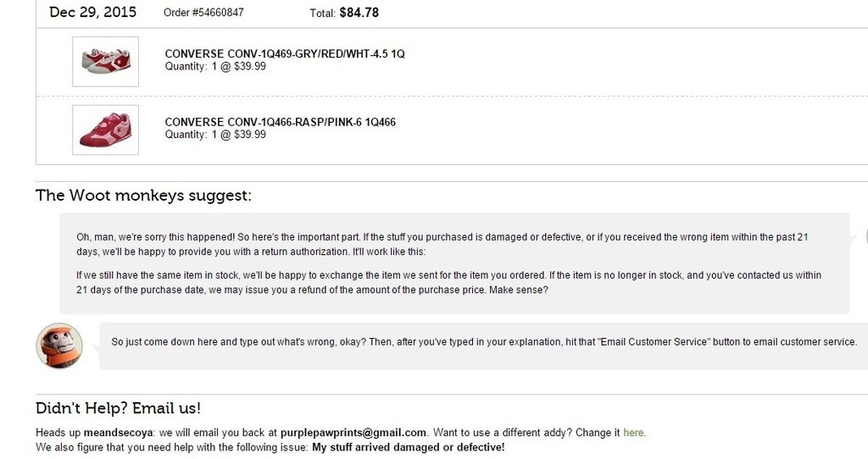The image size is (868, 459).
Task: Click the green "here" link to change email
Action: pos(633,433)
